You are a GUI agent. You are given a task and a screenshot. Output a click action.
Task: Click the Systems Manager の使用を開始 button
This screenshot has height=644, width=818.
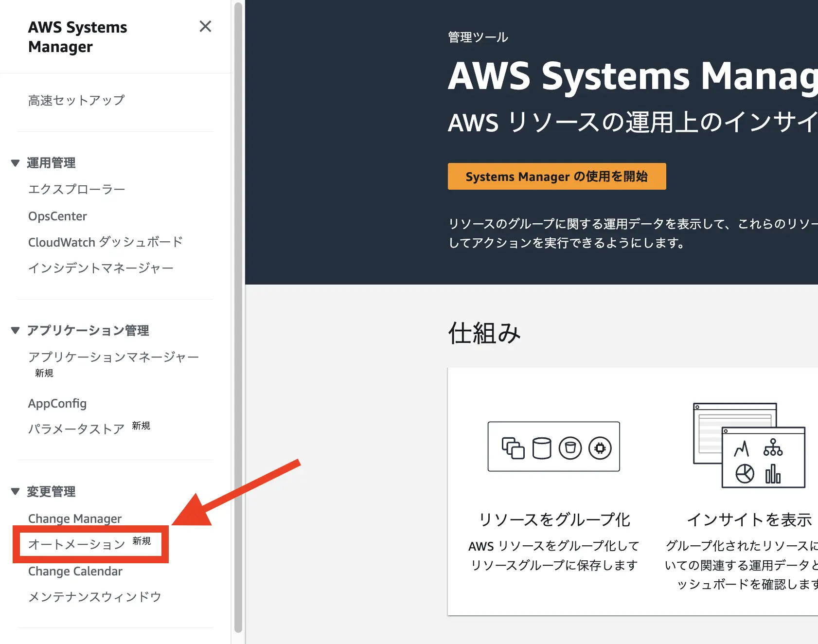pos(556,176)
